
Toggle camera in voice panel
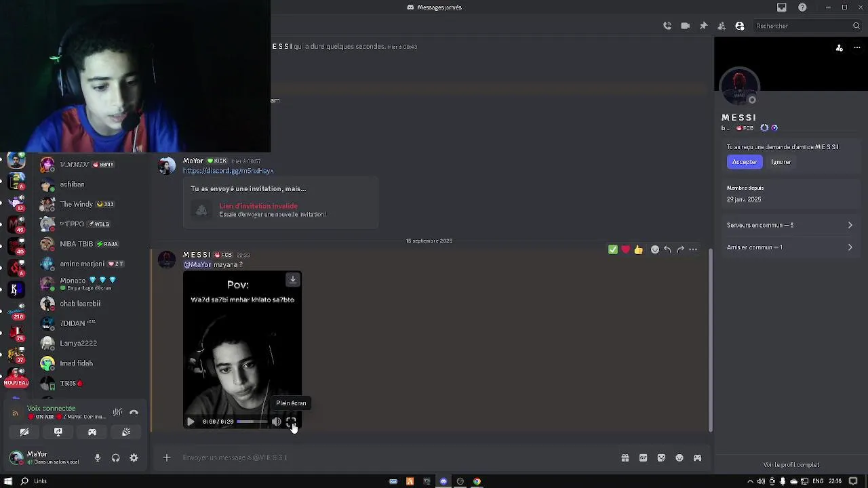coord(24,432)
